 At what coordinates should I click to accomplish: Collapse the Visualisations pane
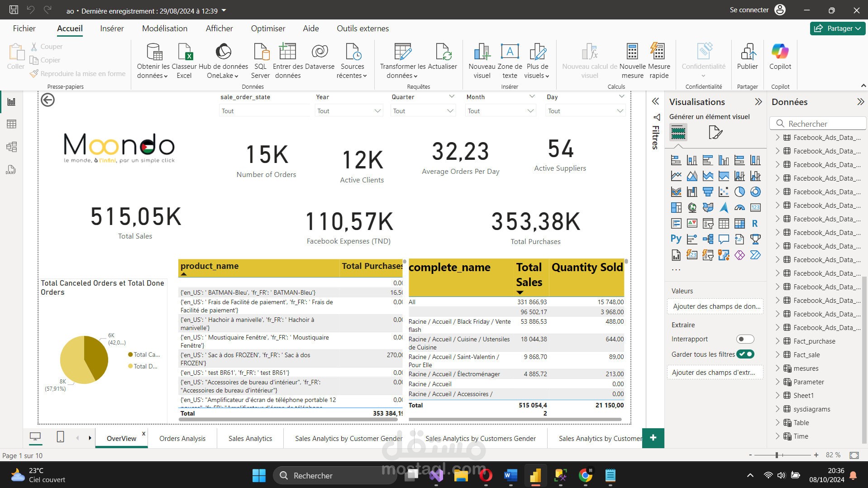pos(758,102)
